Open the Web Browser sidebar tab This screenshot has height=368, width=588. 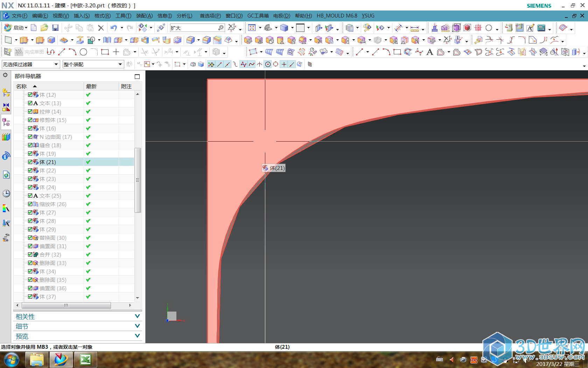click(x=6, y=175)
